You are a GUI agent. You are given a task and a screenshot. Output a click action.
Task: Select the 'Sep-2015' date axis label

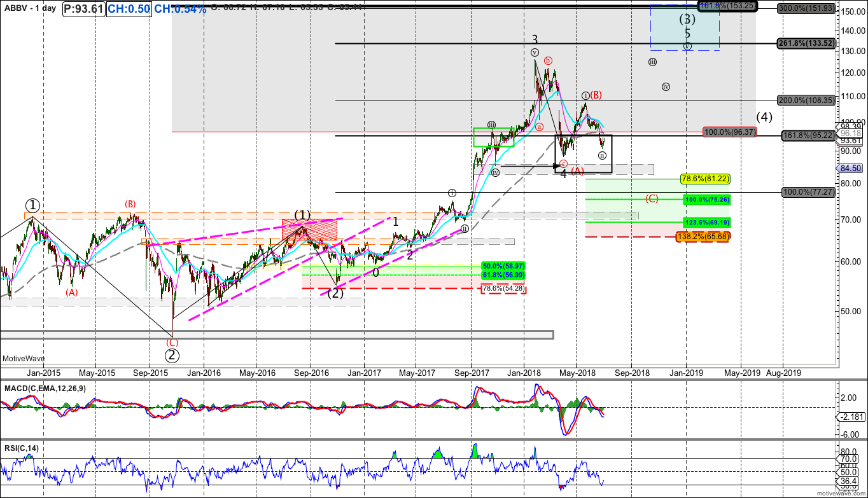(151, 373)
